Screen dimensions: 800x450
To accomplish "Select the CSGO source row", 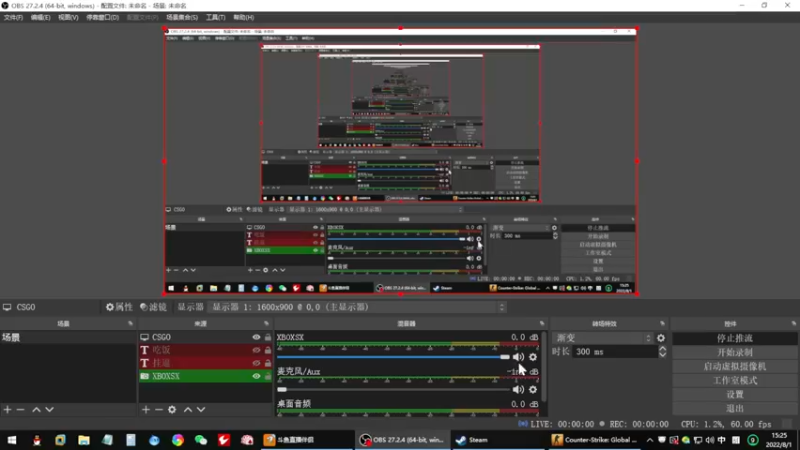I will pos(205,337).
